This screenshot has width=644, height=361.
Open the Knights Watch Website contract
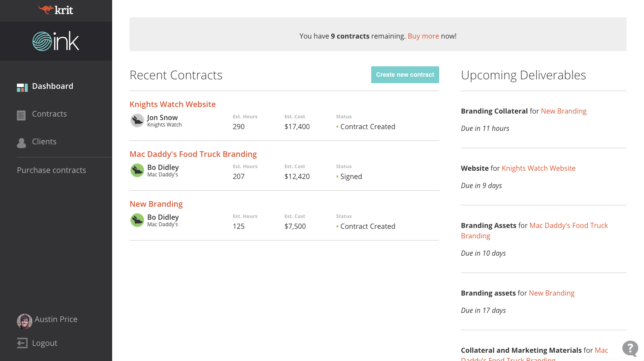tap(172, 104)
